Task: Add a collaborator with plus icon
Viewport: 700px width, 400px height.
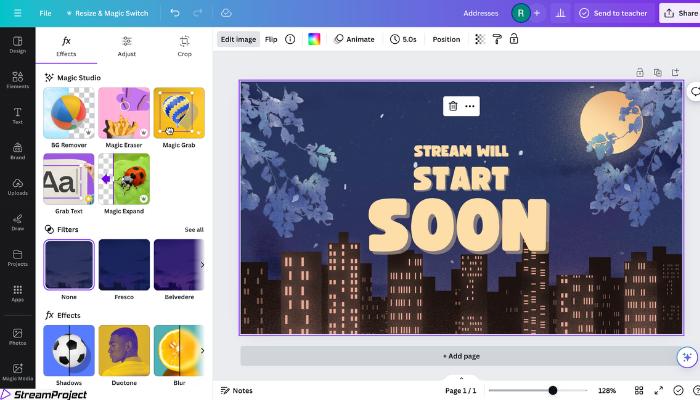Action: [537, 13]
